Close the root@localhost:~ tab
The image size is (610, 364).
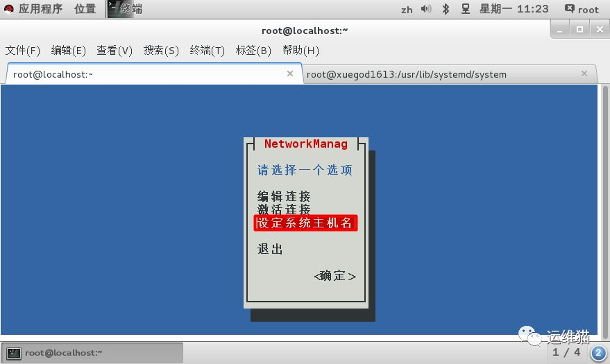[x=290, y=73]
